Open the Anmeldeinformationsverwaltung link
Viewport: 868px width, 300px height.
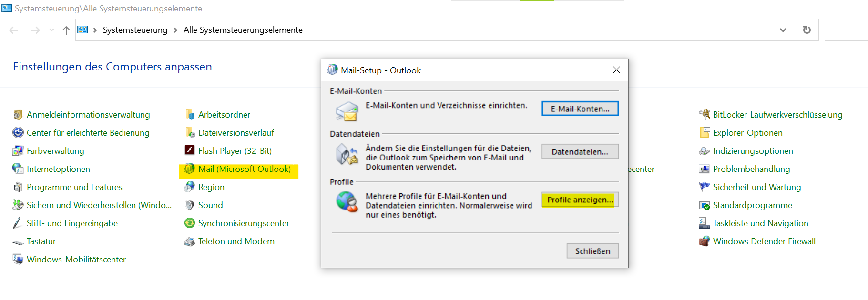click(x=88, y=115)
